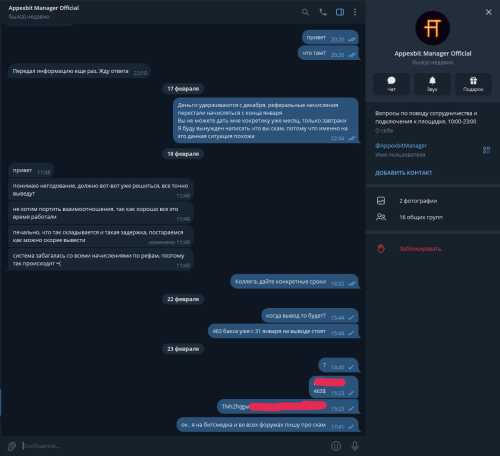Attach a file with paperclip icon

click(12, 446)
